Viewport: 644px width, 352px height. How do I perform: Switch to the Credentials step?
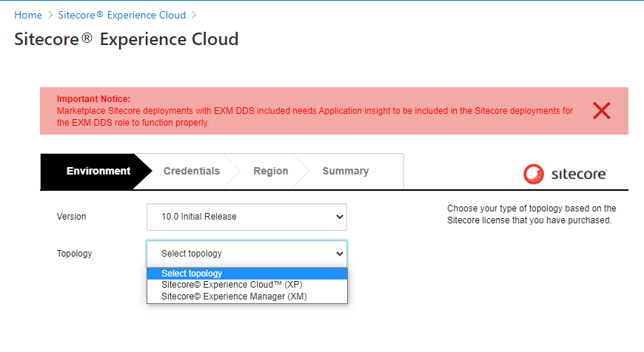[191, 172]
